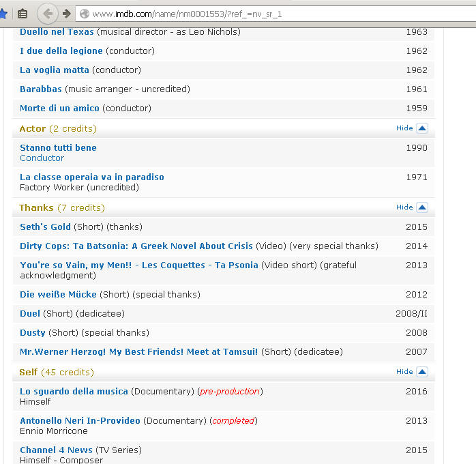The height and width of the screenshot is (464, 476).
Task: Click year 1990 beside Stanno tutti bene
Action: [x=417, y=148]
